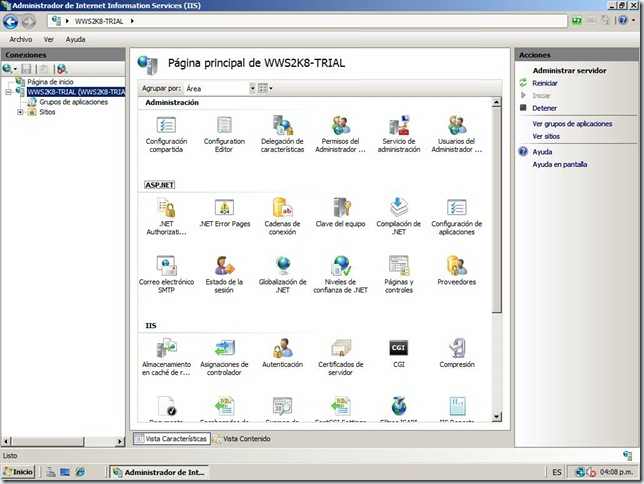Open the connect dropdown in Conexiones toolbar
Image resolution: width=644 pixels, height=484 pixels.
coord(9,69)
